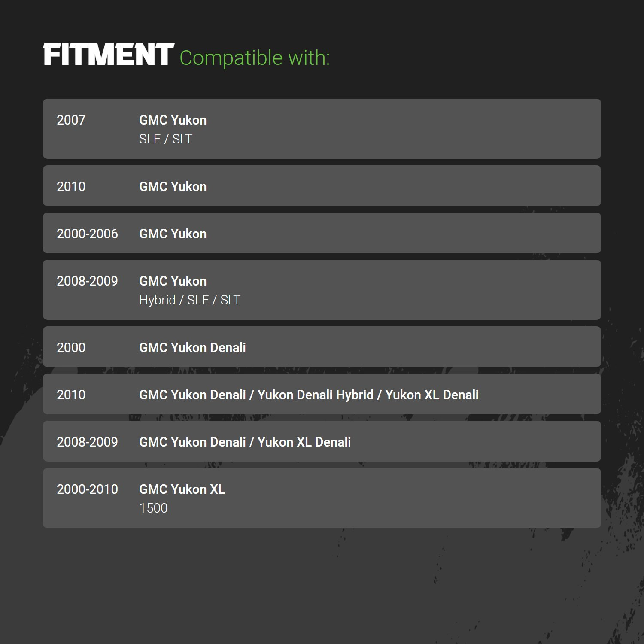Viewport: 644px width, 644px height.
Task: Click the Hybrid / SLE / SLT trim text
Action: point(190,300)
